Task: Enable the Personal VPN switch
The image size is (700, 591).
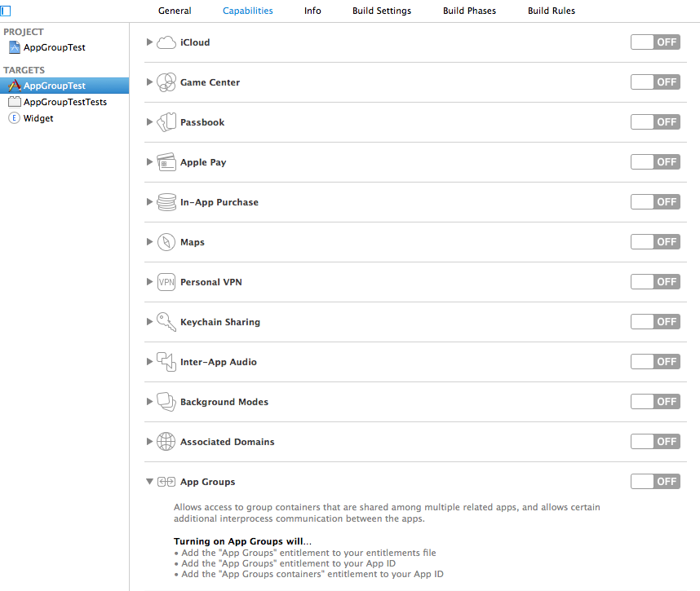Action: (x=655, y=282)
